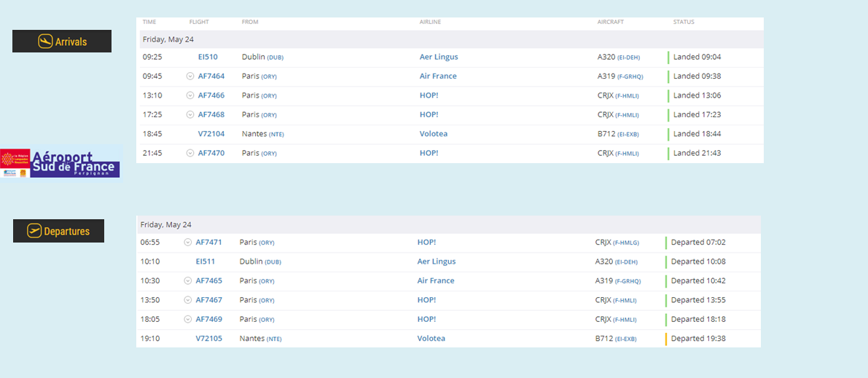Click Volotea airline in arrivals
This screenshot has height=378, width=868.
coord(434,134)
